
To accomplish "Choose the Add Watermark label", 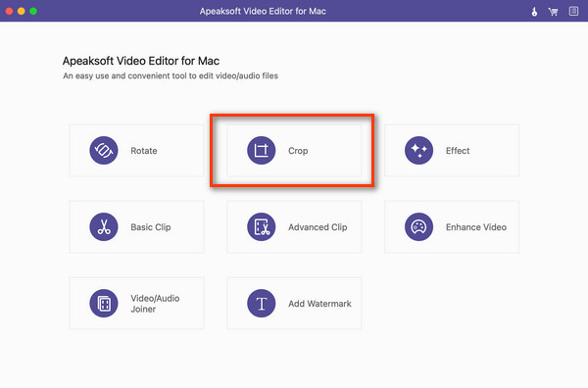I will coord(319,304).
